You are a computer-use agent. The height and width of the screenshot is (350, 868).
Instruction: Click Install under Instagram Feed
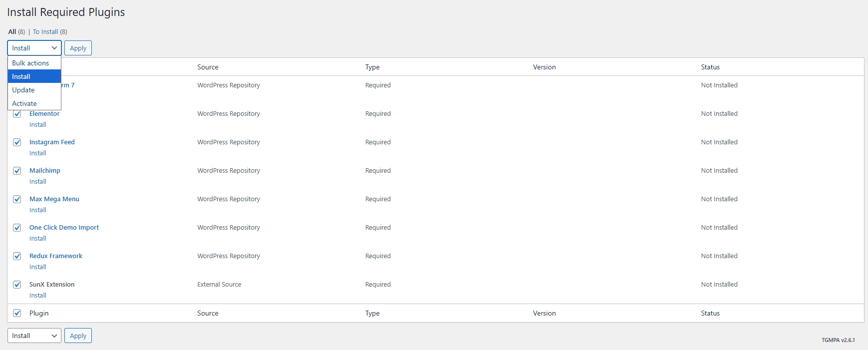pyautogui.click(x=38, y=153)
